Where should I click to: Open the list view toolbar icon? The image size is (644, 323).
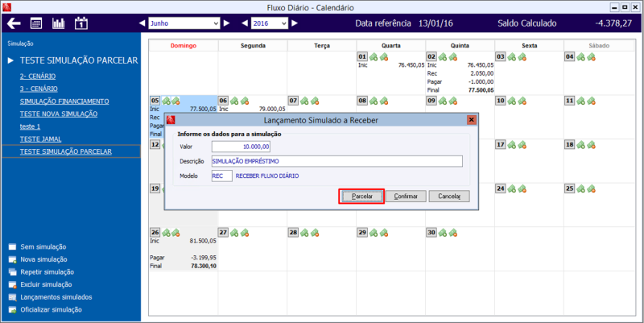36,23
